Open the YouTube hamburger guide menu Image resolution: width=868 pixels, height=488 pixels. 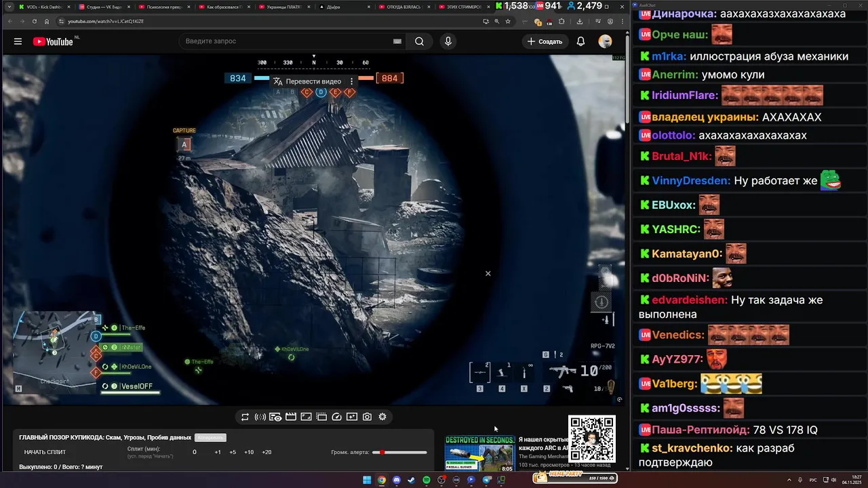pyautogui.click(x=18, y=41)
